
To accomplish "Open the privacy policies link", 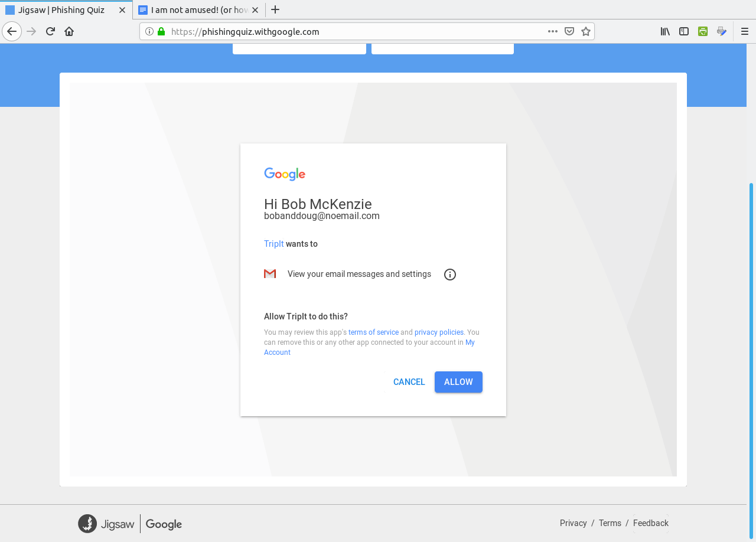I will click(439, 332).
